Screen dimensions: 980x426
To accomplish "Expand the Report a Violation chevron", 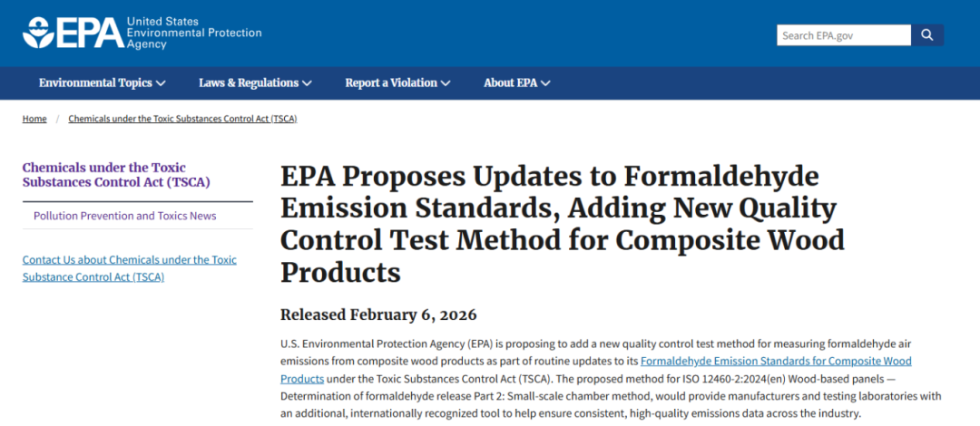I will point(445,83).
